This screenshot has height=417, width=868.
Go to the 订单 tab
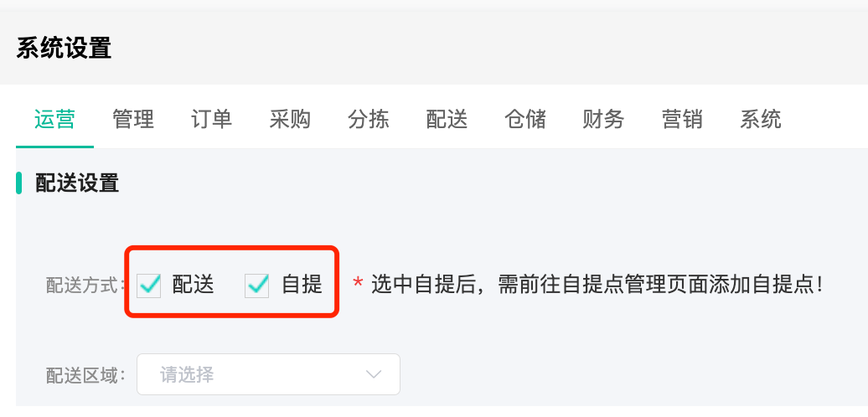211,119
